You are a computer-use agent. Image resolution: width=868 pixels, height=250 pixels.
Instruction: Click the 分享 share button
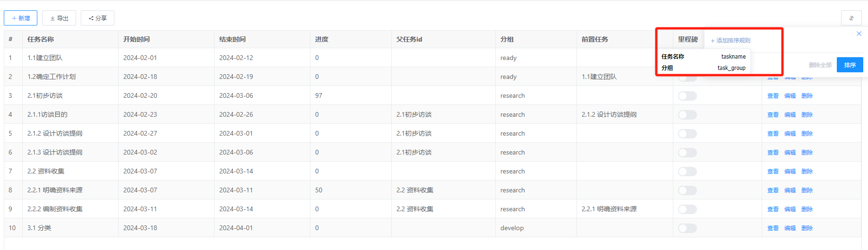coord(97,18)
